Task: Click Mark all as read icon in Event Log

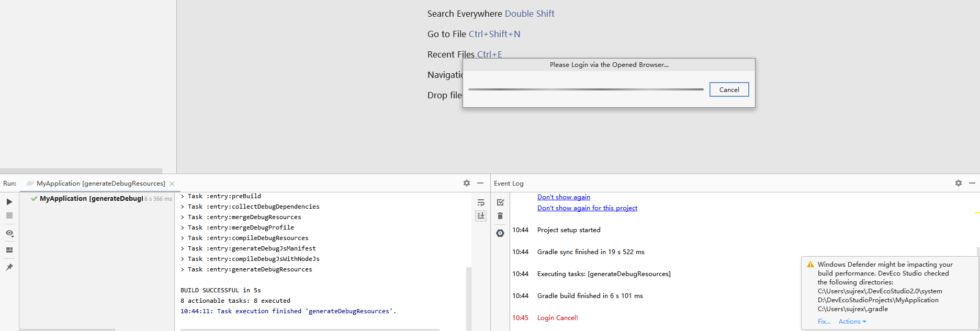Action: (x=500, y=202)
